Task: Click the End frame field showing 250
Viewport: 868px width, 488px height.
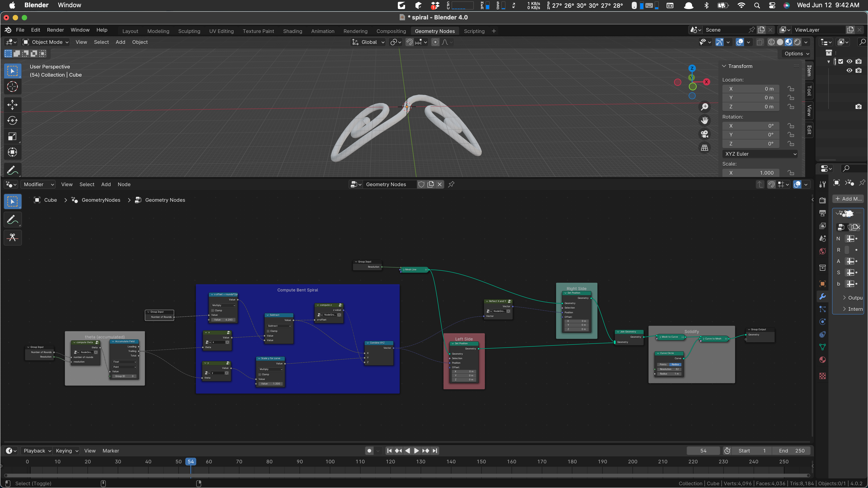Action: point(792,451)
